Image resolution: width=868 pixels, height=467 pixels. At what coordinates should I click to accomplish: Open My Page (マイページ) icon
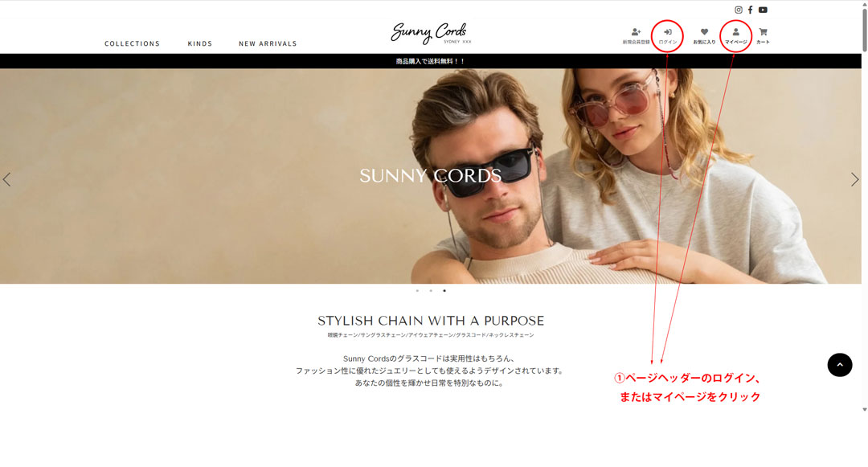click(x=735, y=36)
